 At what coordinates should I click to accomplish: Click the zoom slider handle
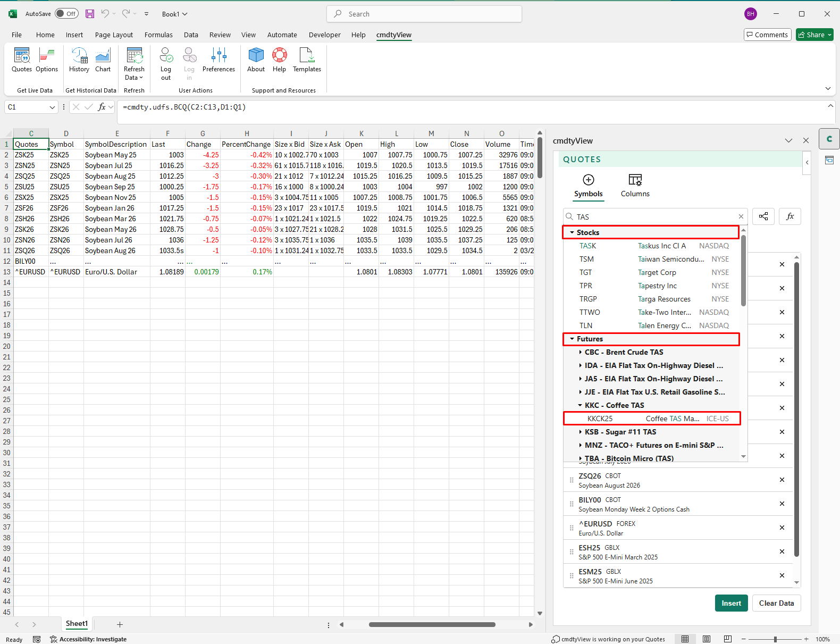(x=775, y=639)
